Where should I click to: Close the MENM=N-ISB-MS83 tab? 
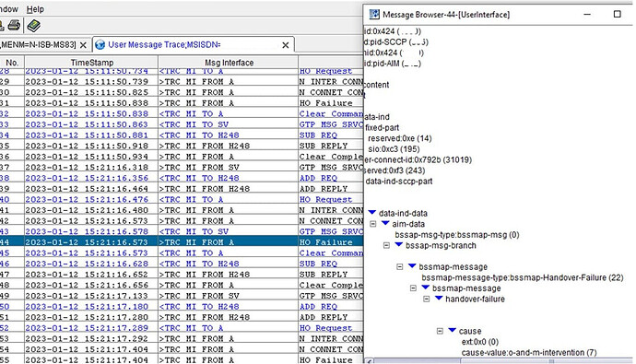(83, 45)
